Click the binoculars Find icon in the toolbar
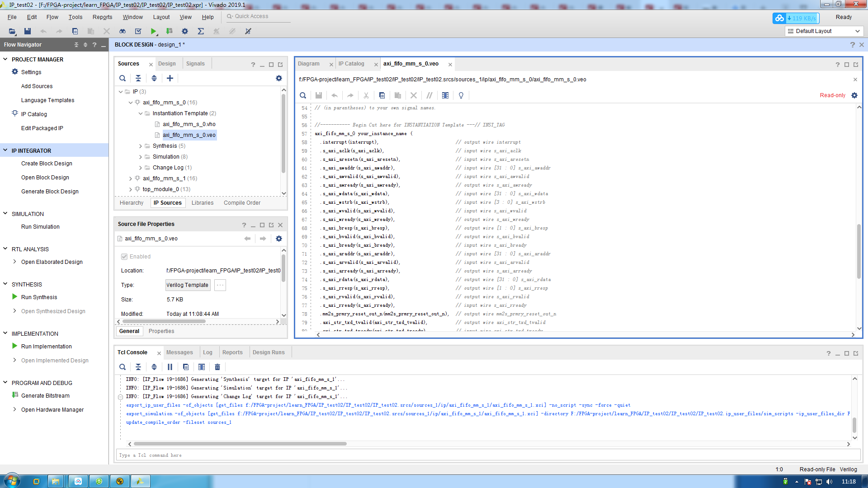Viewport: 868px width, 488px height. coord(123,31)
